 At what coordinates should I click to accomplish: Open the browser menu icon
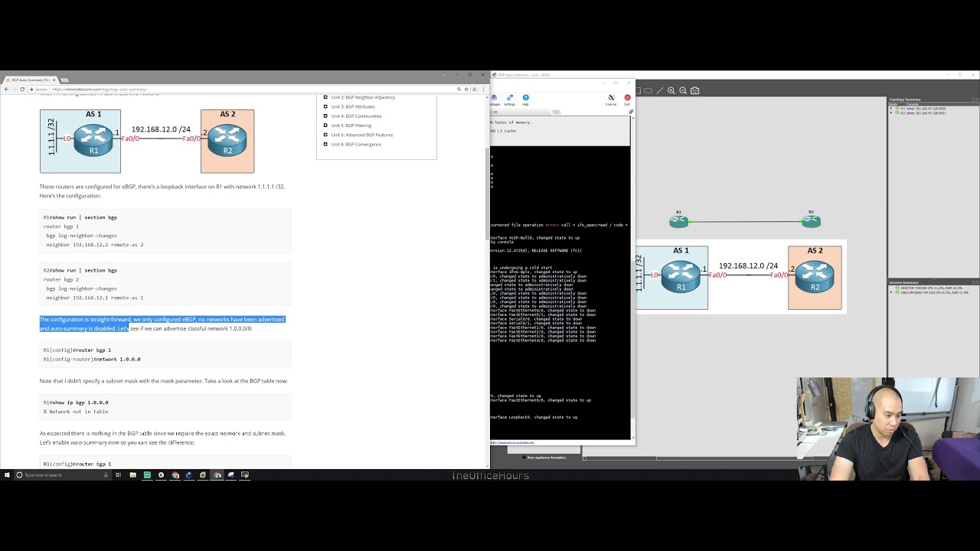[x=483, y=90]
